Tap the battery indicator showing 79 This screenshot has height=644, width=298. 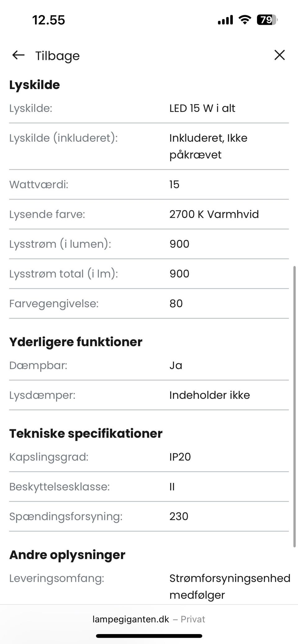[x=266, y=20]
